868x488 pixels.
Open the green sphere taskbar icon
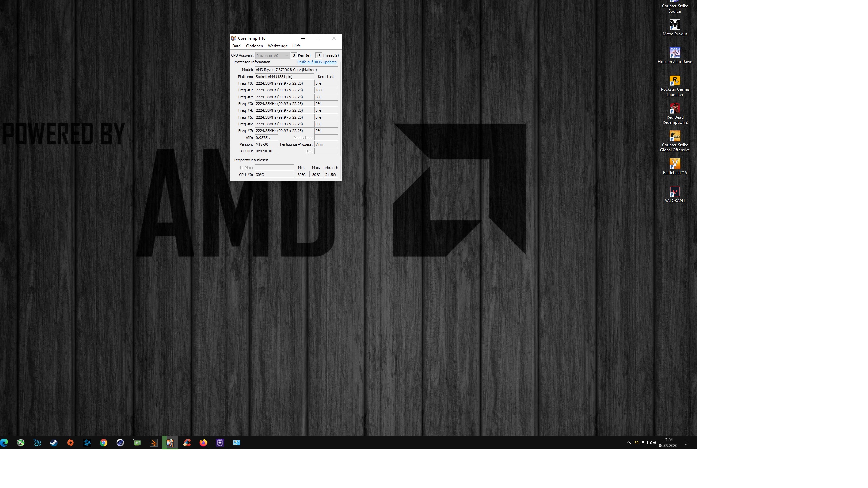pyautogui.click(x=21, y=443)
